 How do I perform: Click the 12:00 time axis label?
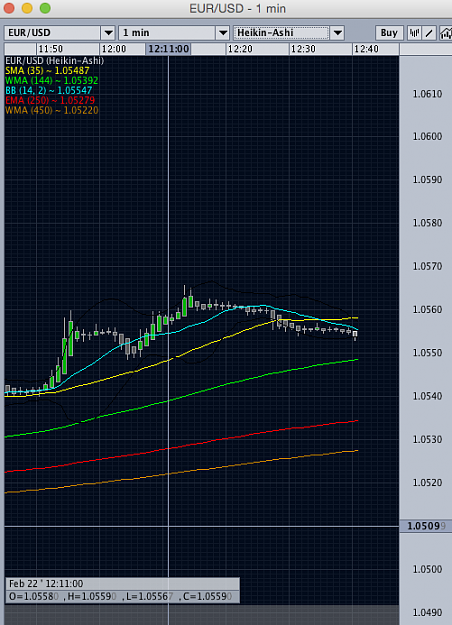114,49
